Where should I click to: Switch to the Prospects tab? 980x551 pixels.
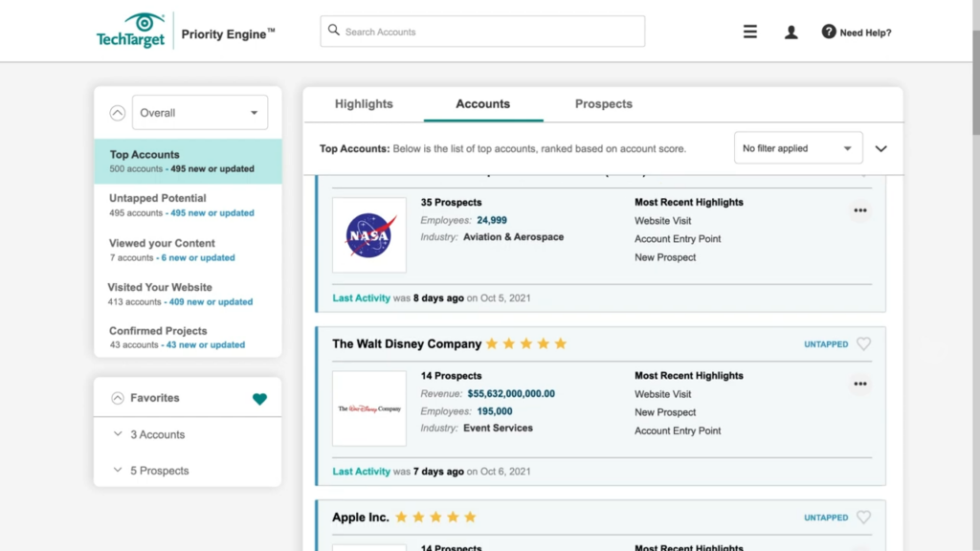(603, 103)
